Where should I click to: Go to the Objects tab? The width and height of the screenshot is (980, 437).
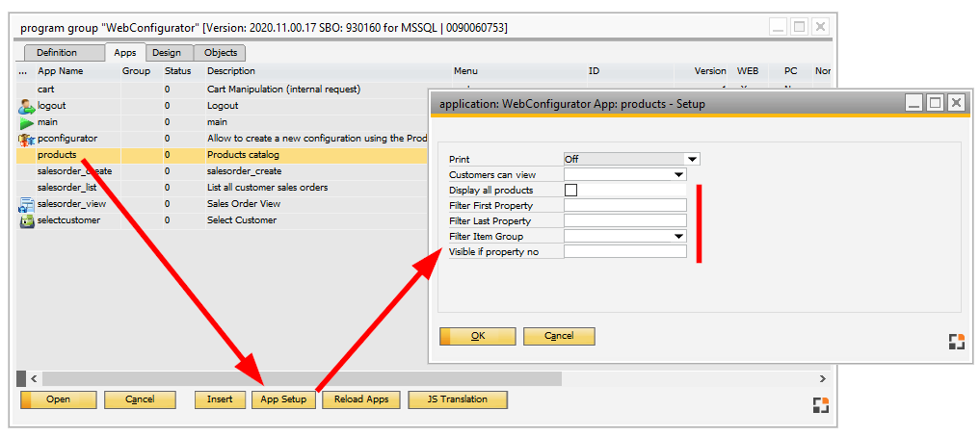click(x=221, y=53)
